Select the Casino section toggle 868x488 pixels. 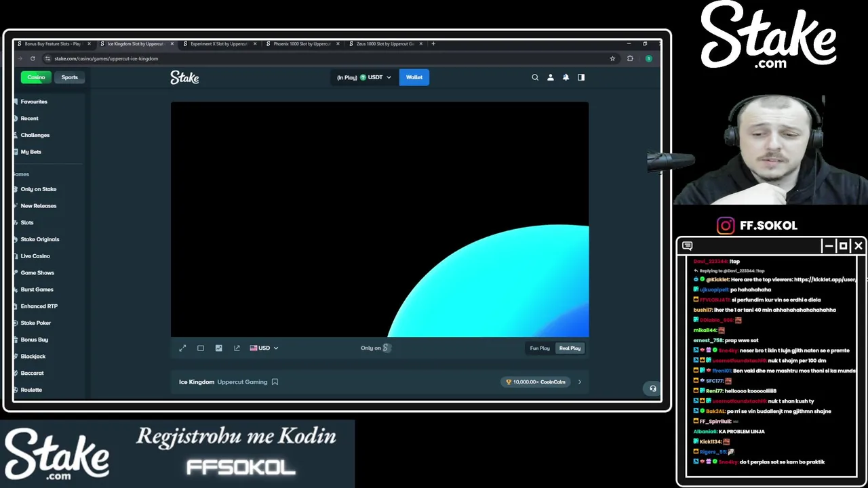click(x=36, y=77)
